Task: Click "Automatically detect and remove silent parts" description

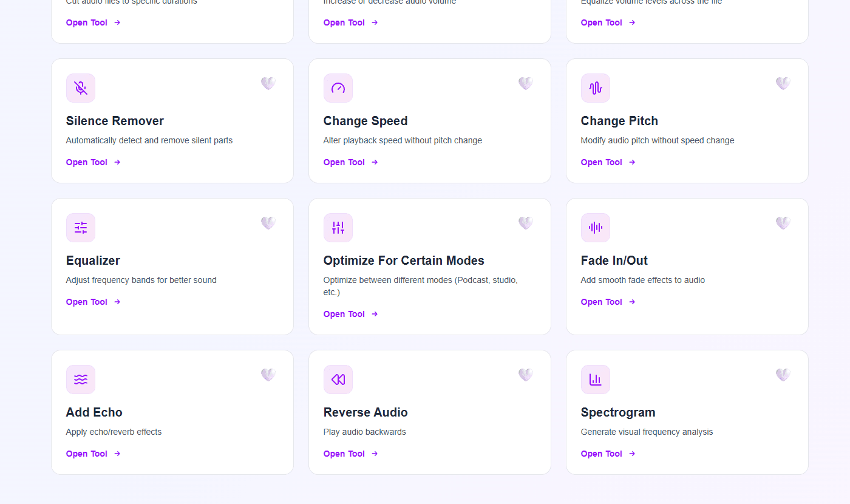Action: point(149,140)
